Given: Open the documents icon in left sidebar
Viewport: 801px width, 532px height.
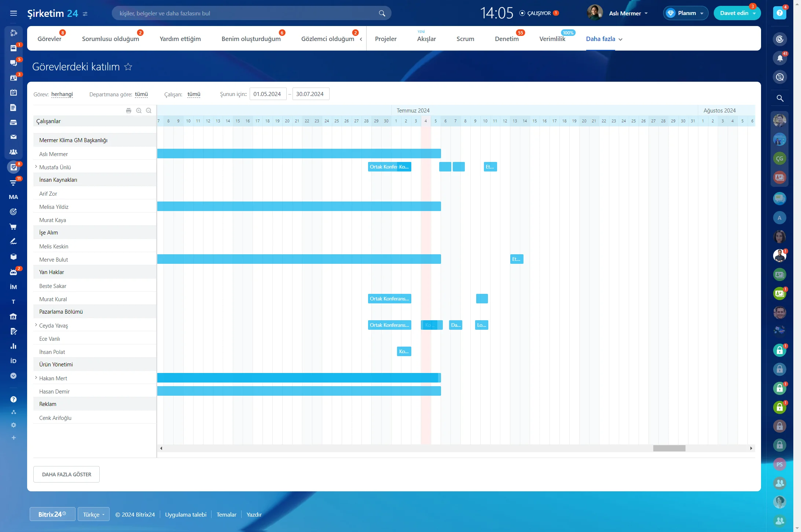Looking at the screenshot, I should click(x=14, y=107).
